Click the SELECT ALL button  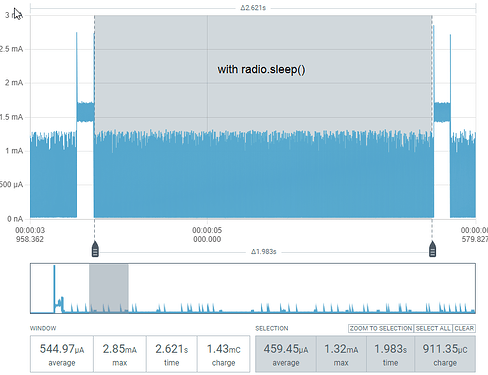pos(433,328)
